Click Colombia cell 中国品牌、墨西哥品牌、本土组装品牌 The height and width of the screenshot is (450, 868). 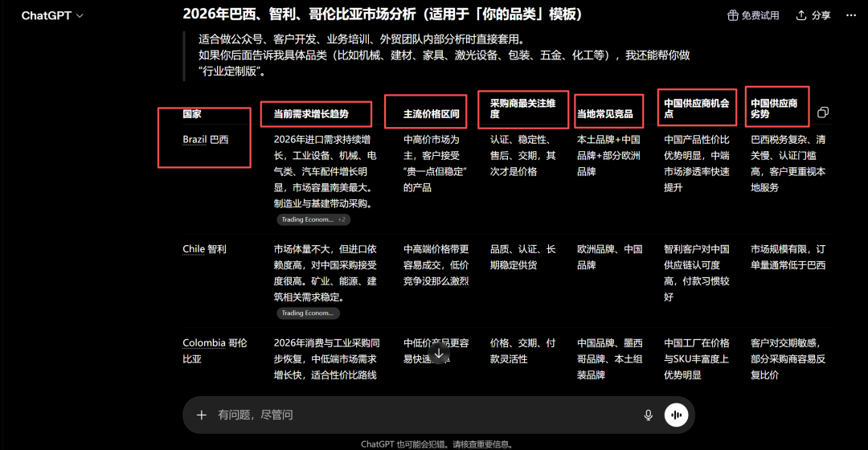[x=609, y=359]
